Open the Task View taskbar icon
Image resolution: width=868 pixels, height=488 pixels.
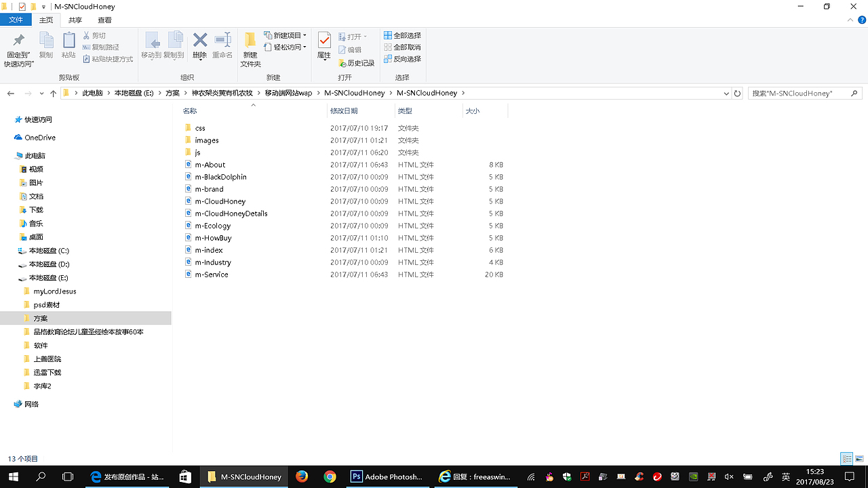pos(67,476)
